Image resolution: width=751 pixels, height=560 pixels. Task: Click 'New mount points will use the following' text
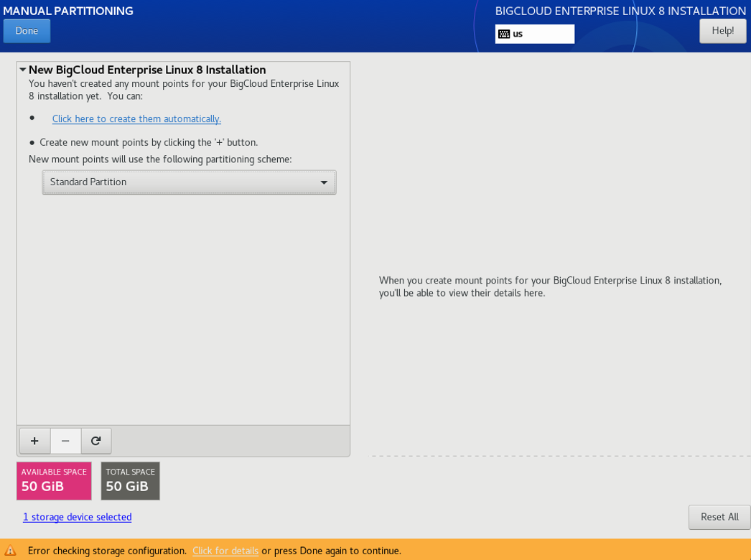(x=160, y=159)
